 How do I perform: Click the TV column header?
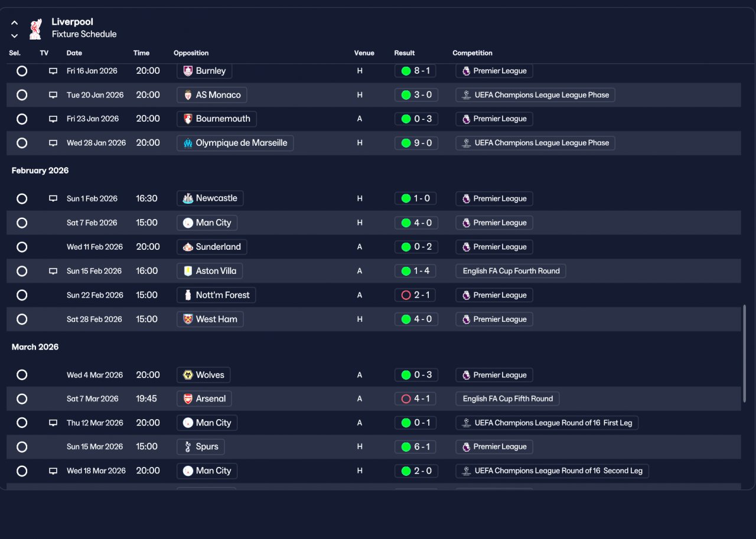point(44,53)
